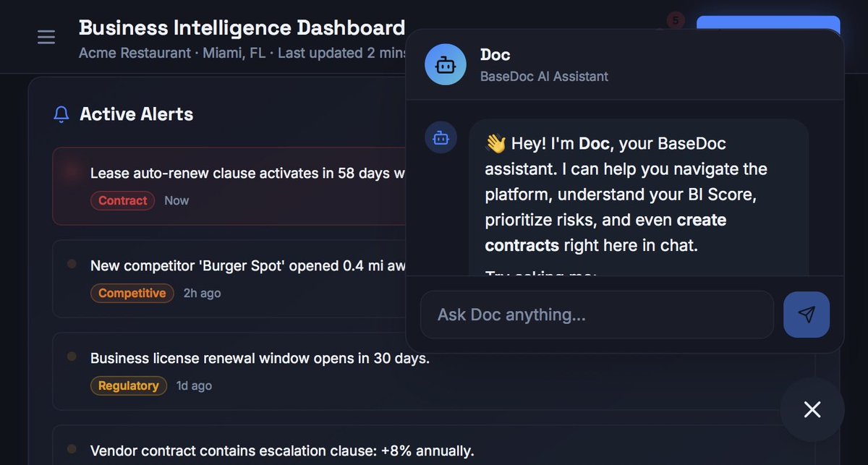Click the Business Intelligence Dashboard title
This screenshot has height=465, width=868.
(242, 27)
